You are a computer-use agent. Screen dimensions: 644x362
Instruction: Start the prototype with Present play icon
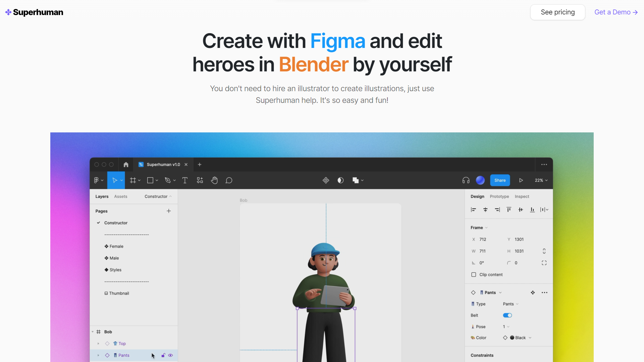pos(521,180)
